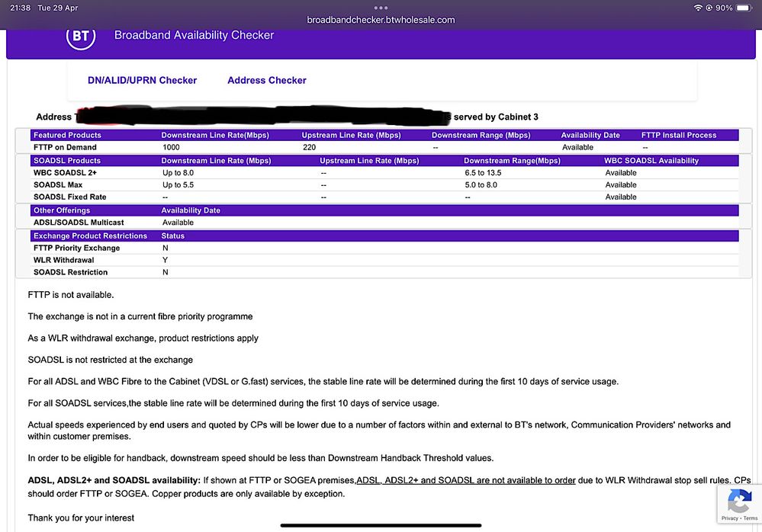This screenshot has width=762, height=532.
Task: Click the Featured Products column header
Action: [67, 135]
